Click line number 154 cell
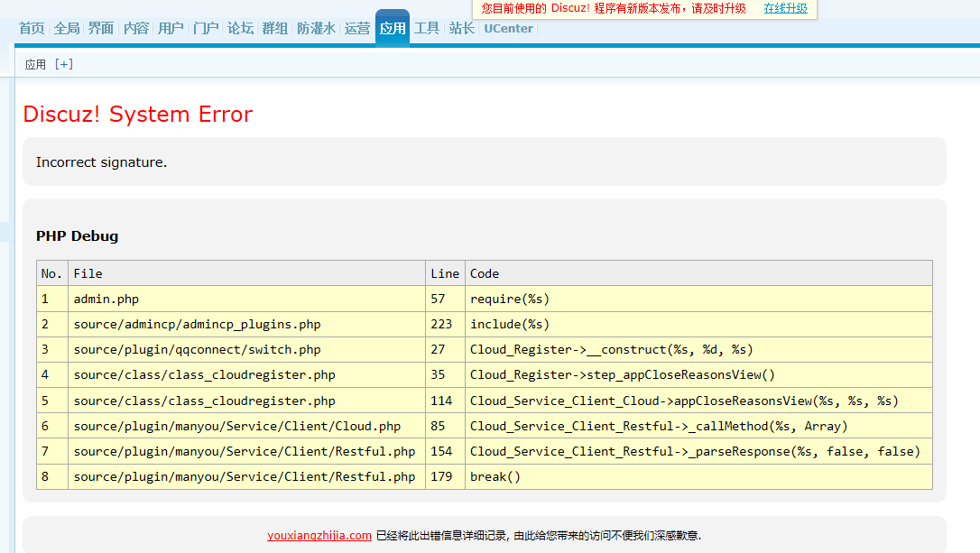Screen dimensions: 980x553 click(x=445, y=451)
